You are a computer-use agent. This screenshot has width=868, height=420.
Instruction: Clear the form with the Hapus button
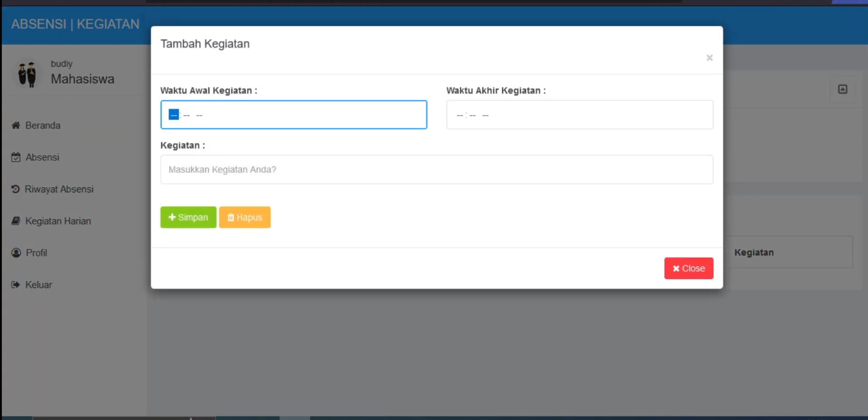[x=245, y=217]
